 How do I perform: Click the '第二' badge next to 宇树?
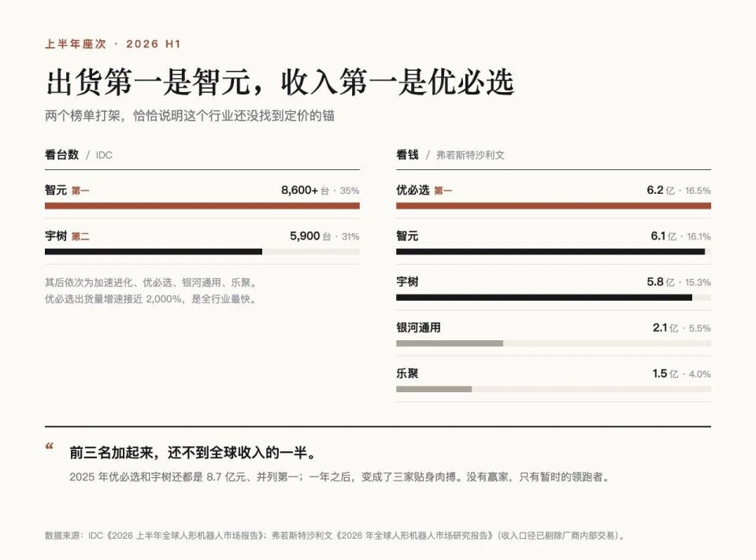click(80, 236)
